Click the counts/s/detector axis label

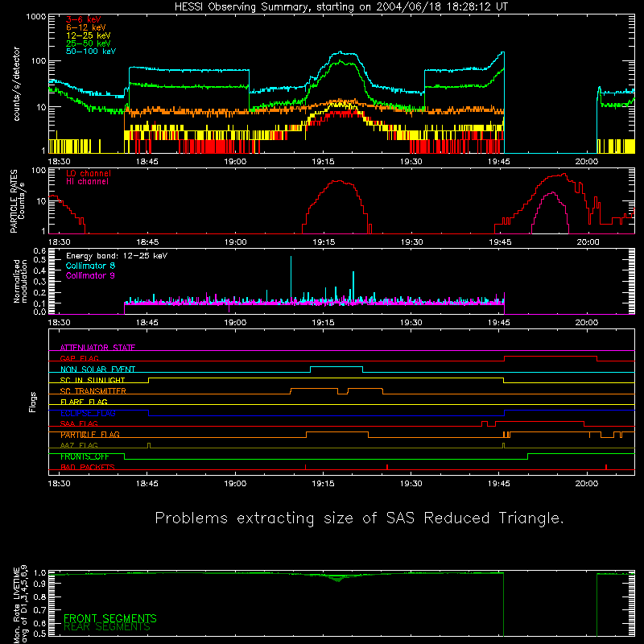[x=16, y=84]
